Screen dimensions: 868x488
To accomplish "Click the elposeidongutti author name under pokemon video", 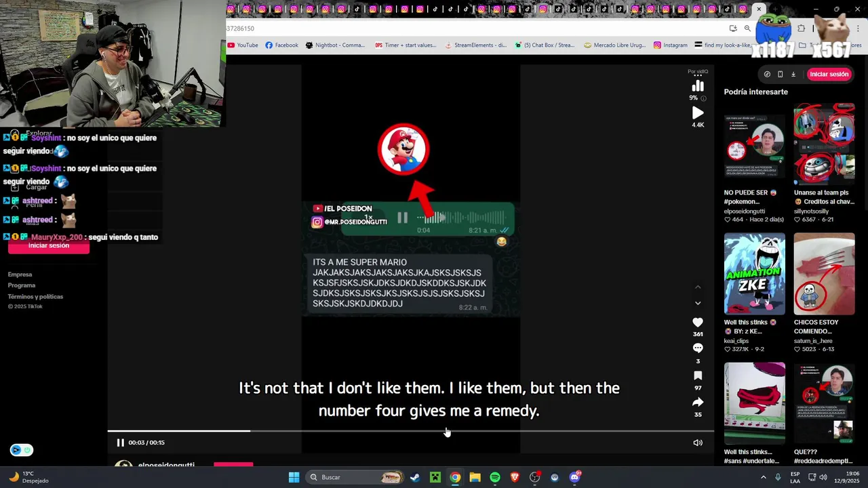I will [745, 211].
